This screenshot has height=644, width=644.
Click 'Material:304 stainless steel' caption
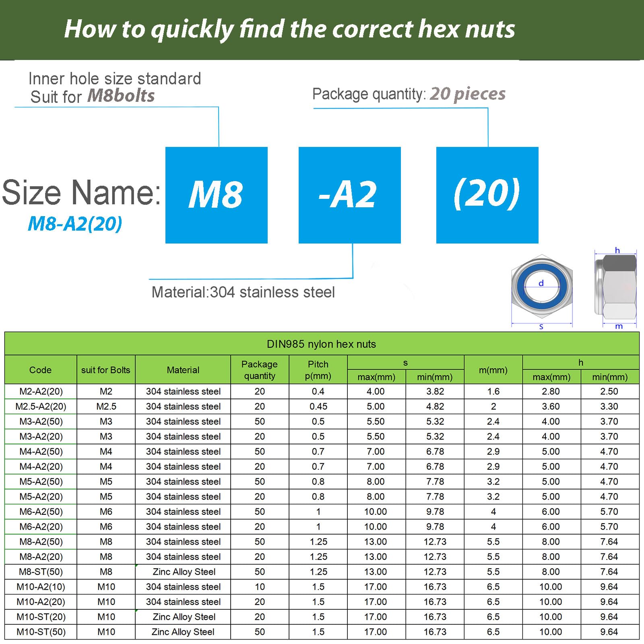(x=243, y=292)
